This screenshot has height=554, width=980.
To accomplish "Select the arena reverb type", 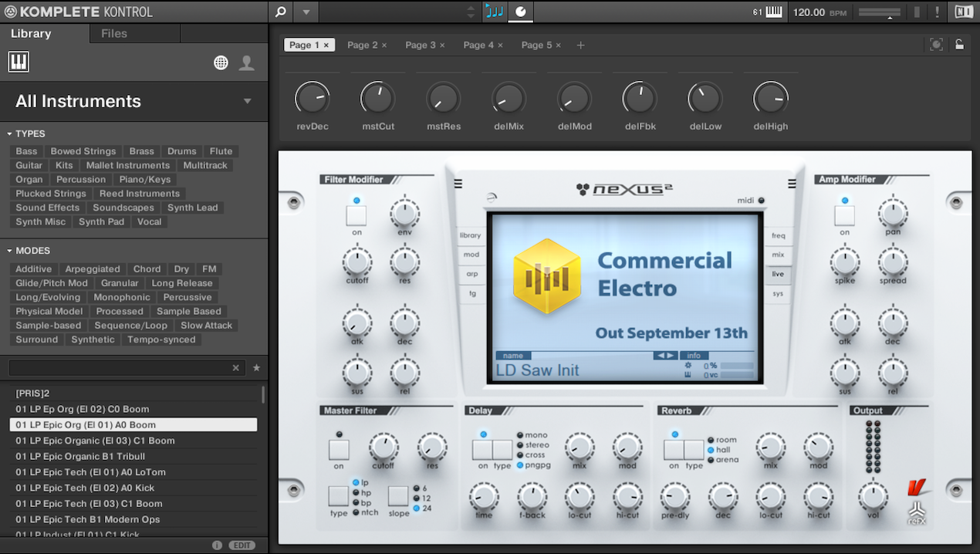I will pyautogui.click(x=722, y=460).
